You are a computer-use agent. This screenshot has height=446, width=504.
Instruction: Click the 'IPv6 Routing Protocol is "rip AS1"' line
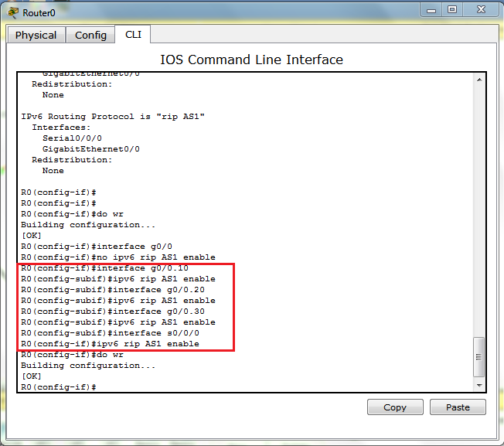[x=113, y=116]
